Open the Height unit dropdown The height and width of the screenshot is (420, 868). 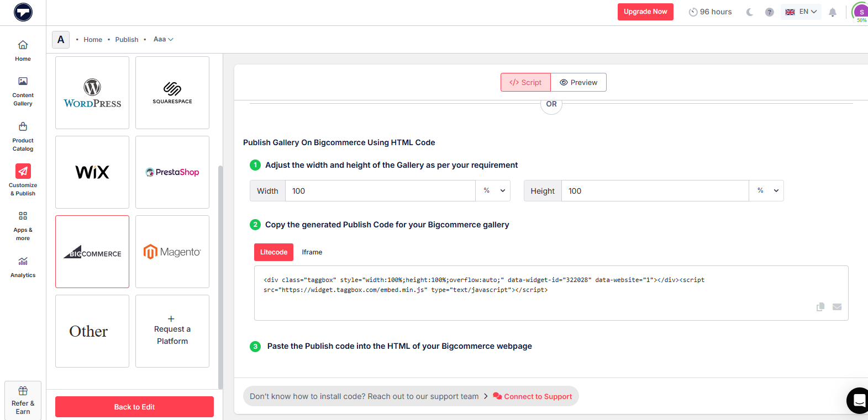pos(766,190)
